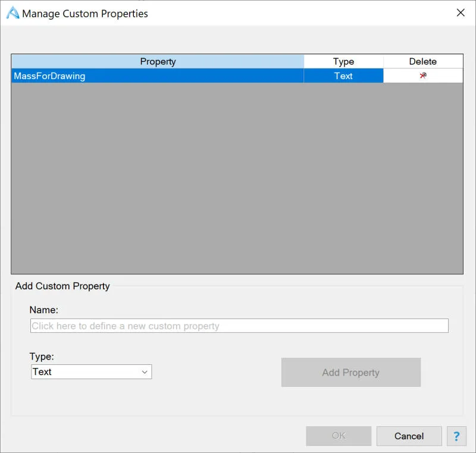Click the OK button
This screenshot has width=476, height=453.
pos(339,436)
